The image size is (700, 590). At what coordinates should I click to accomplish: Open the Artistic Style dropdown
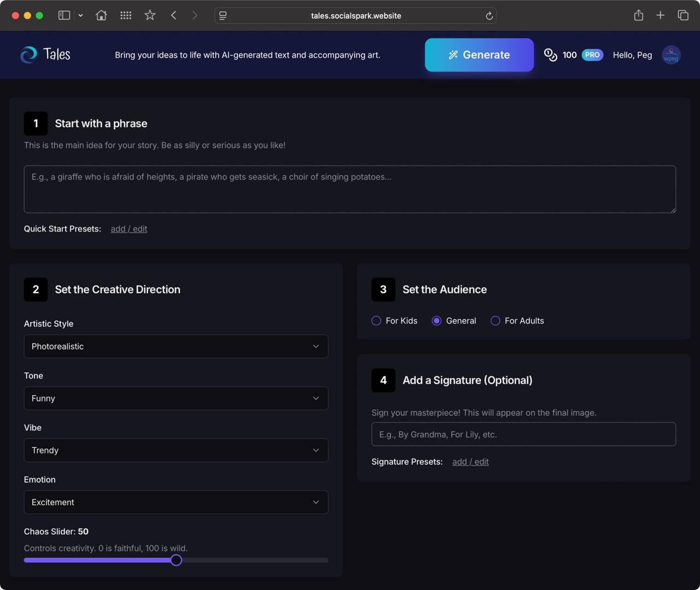pos(176,346)
